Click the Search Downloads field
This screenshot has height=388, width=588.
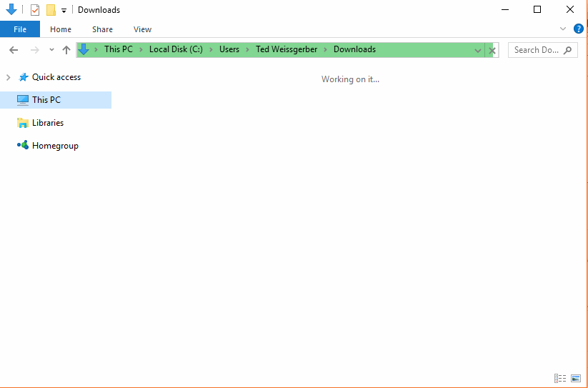[x=542, y=50]
